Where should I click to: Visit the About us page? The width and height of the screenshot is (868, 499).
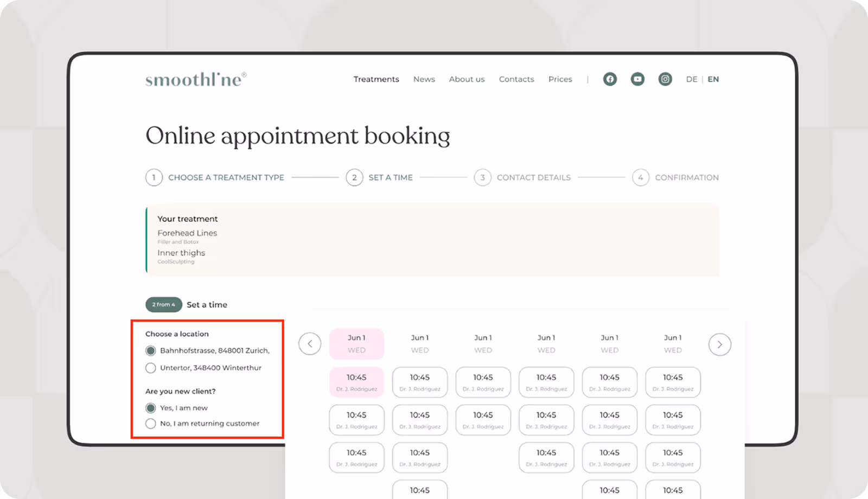coord(467,79)
